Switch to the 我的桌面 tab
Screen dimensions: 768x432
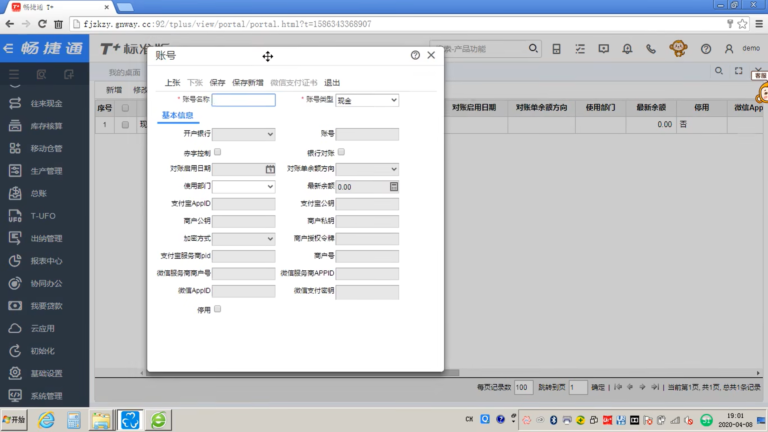pos(124,72)
